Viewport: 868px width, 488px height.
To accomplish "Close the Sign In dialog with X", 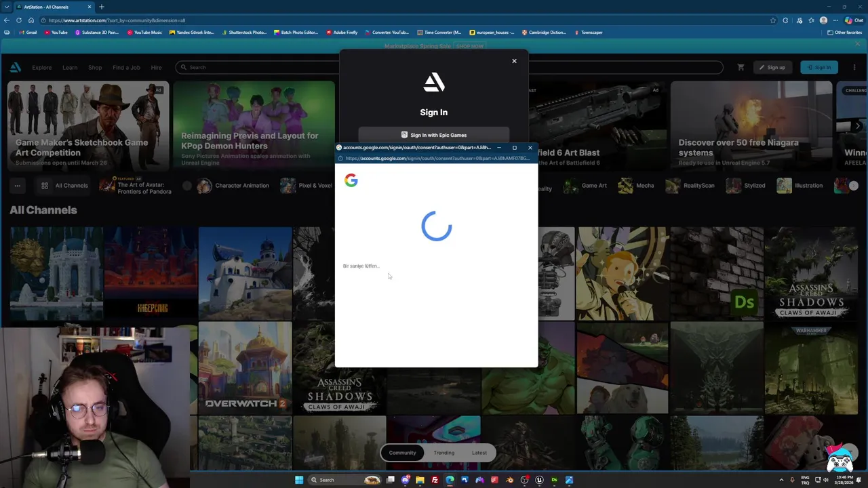I will click(514, 61).
